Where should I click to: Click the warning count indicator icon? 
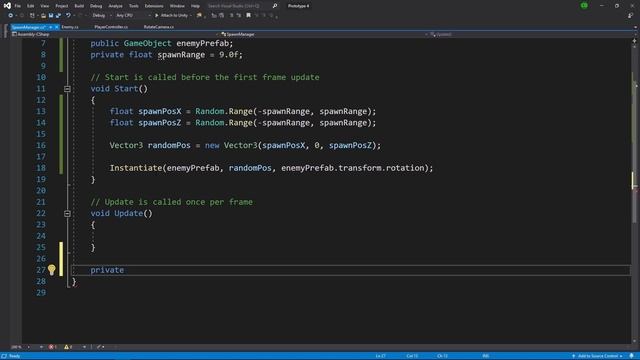tap(68, 347)
